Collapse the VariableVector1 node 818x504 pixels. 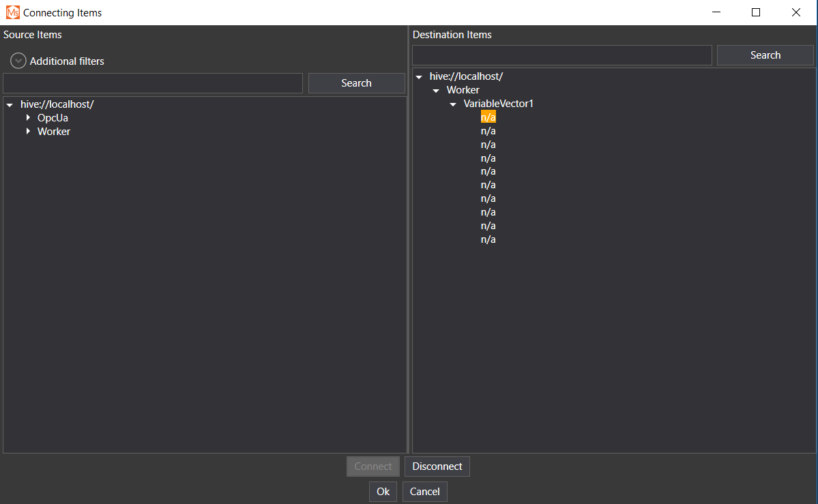453,104
